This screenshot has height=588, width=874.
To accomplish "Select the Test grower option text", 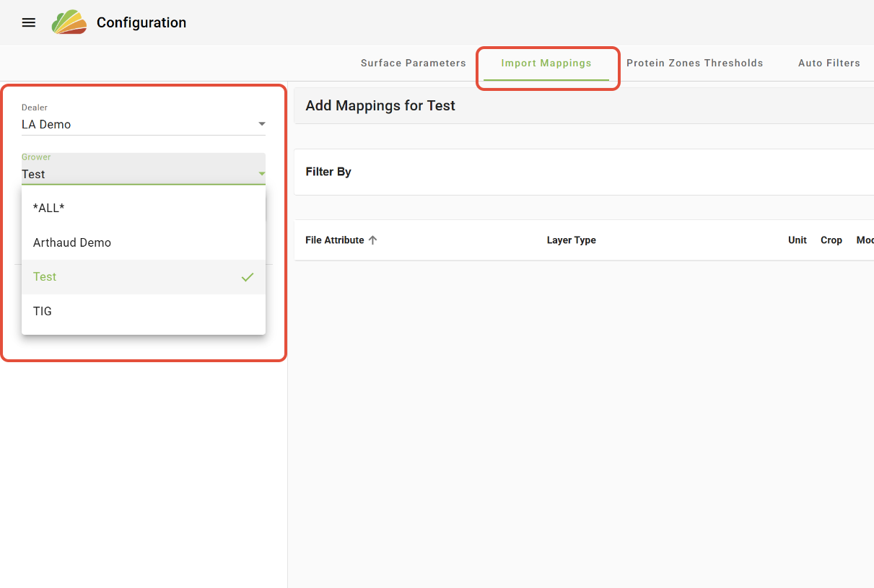I will click(45, 277).
